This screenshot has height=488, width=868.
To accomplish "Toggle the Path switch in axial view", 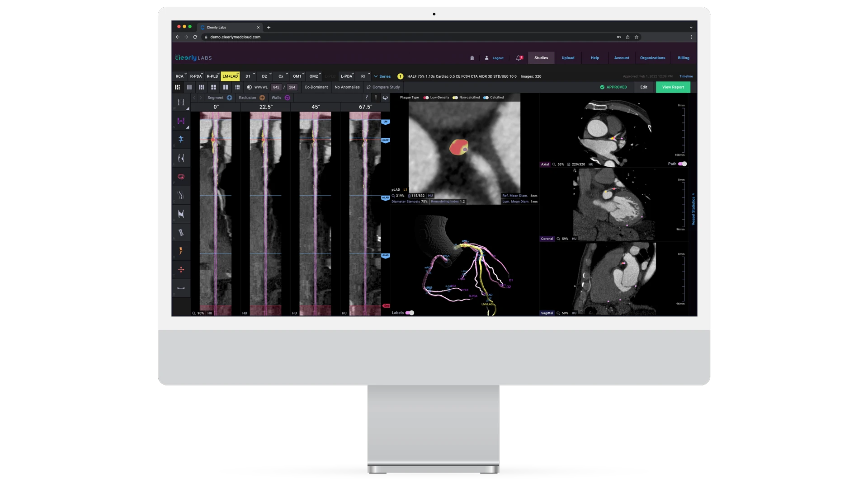I will coord(683,164).
